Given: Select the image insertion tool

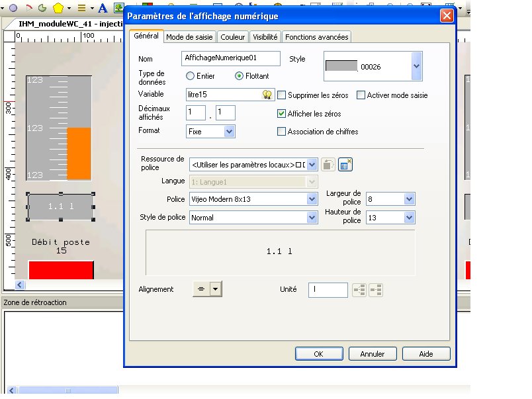Looking at the screenshot, I should click(118, 9).
